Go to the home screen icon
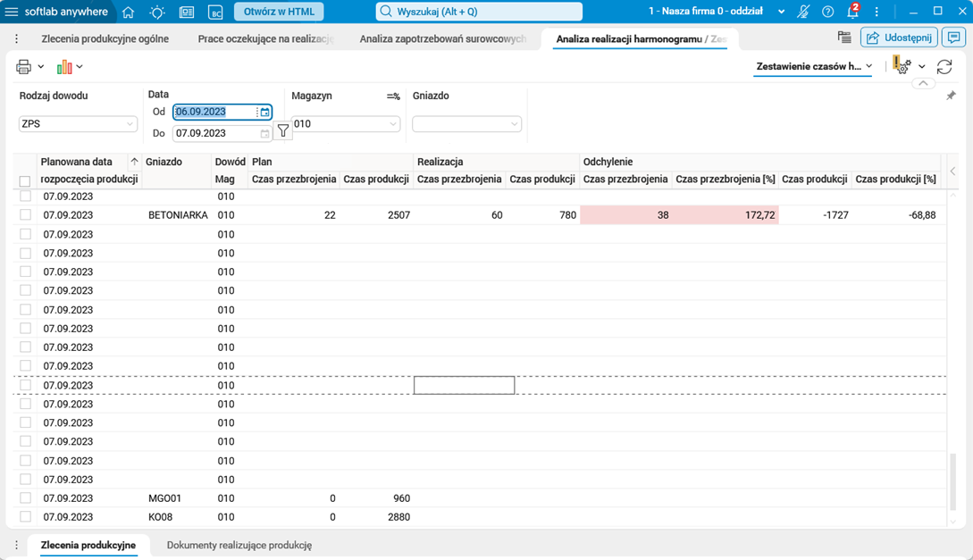 129,12
